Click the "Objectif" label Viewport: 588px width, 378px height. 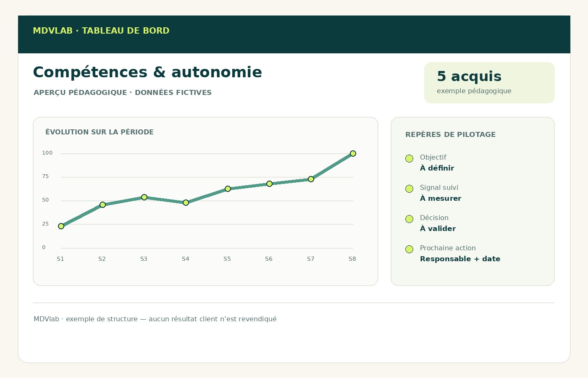pos(433,157)
